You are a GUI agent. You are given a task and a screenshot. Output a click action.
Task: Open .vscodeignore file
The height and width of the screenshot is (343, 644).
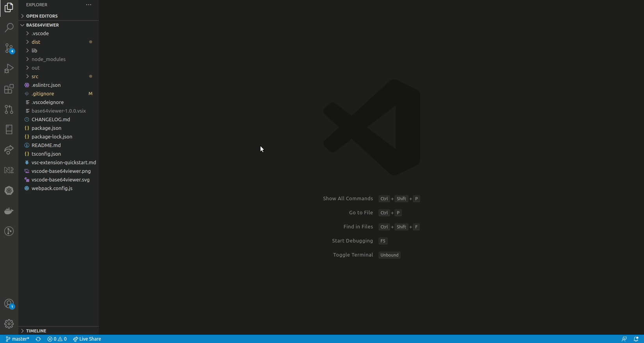pos(59,102)
